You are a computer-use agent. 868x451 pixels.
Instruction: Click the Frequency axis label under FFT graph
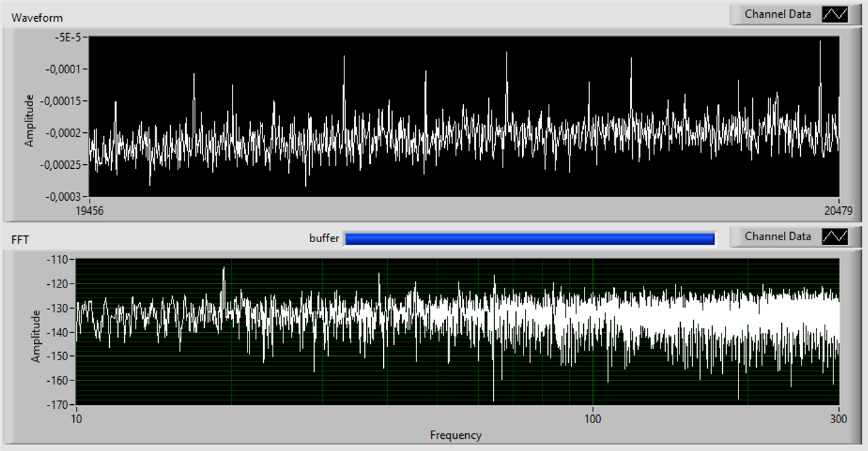click(456, 435)
